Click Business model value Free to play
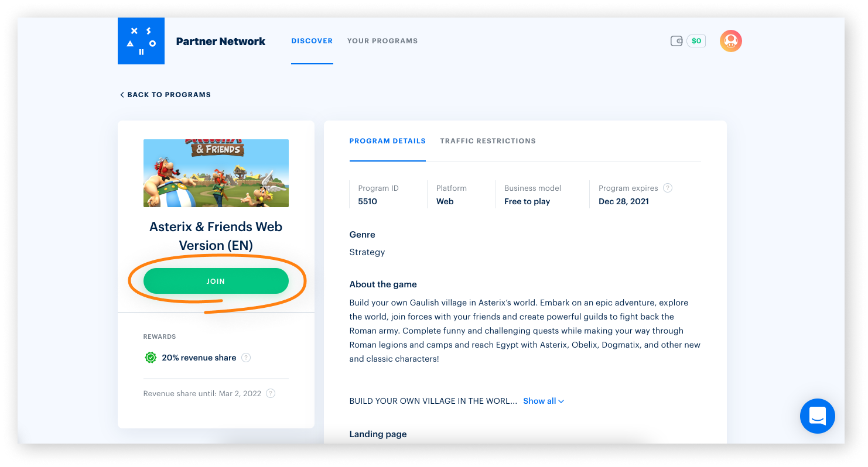This screenshot has height=467, width=868. [527, 201]
